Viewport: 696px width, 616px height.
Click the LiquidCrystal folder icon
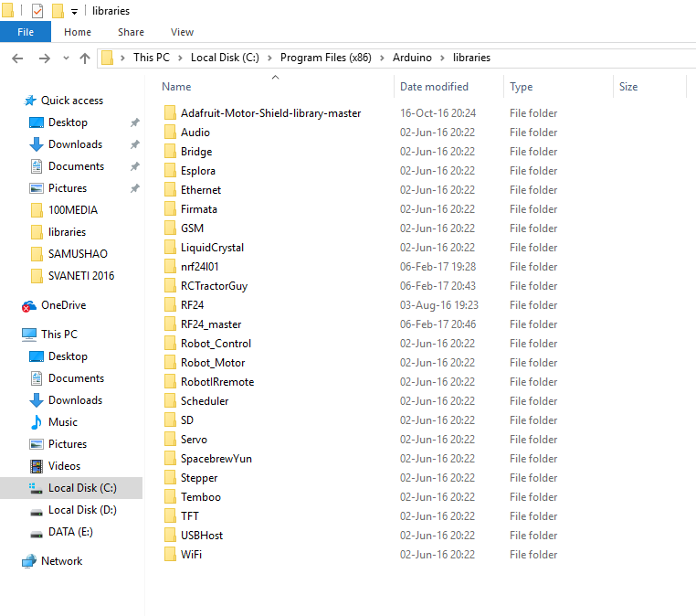[170, 247]
